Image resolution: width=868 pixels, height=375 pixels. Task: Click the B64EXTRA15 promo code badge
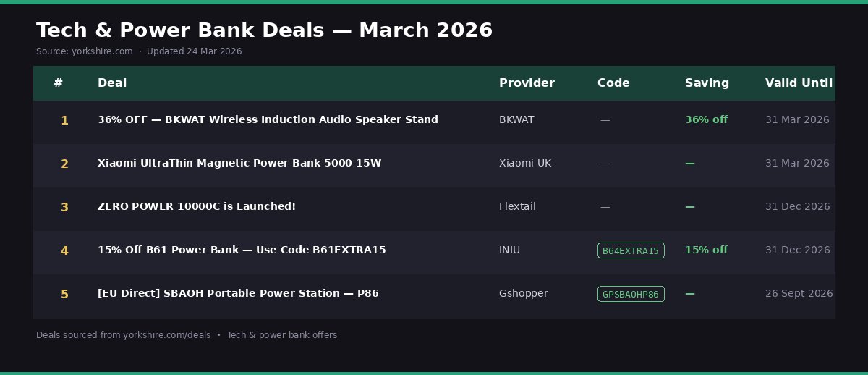(x=631, y=250)
